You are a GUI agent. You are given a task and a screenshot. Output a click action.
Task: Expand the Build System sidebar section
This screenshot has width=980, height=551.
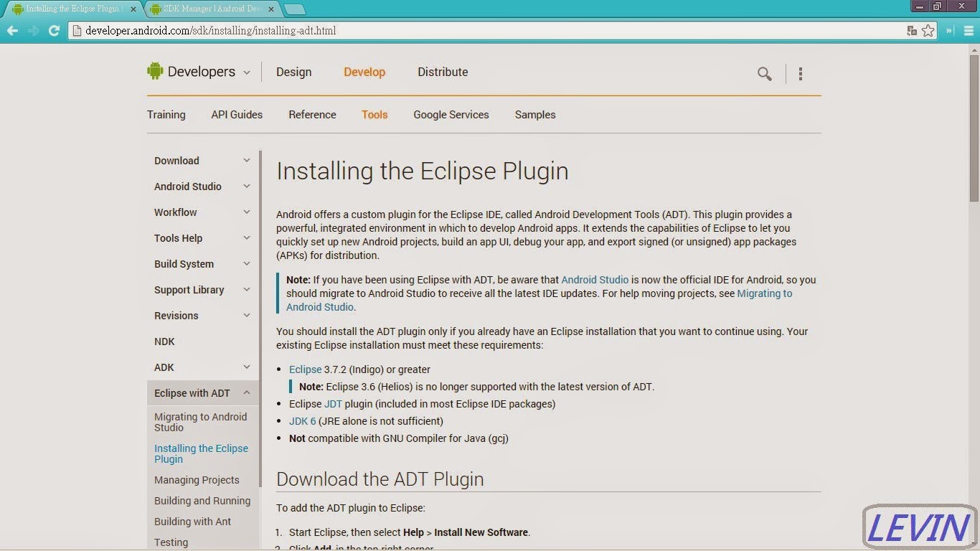(x=247, y=264)
